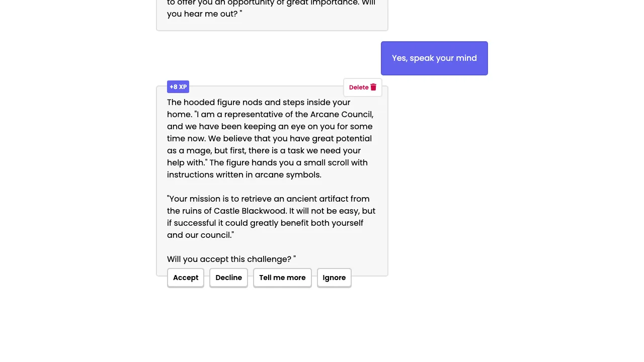Click the trash can icon

point(373,87)
